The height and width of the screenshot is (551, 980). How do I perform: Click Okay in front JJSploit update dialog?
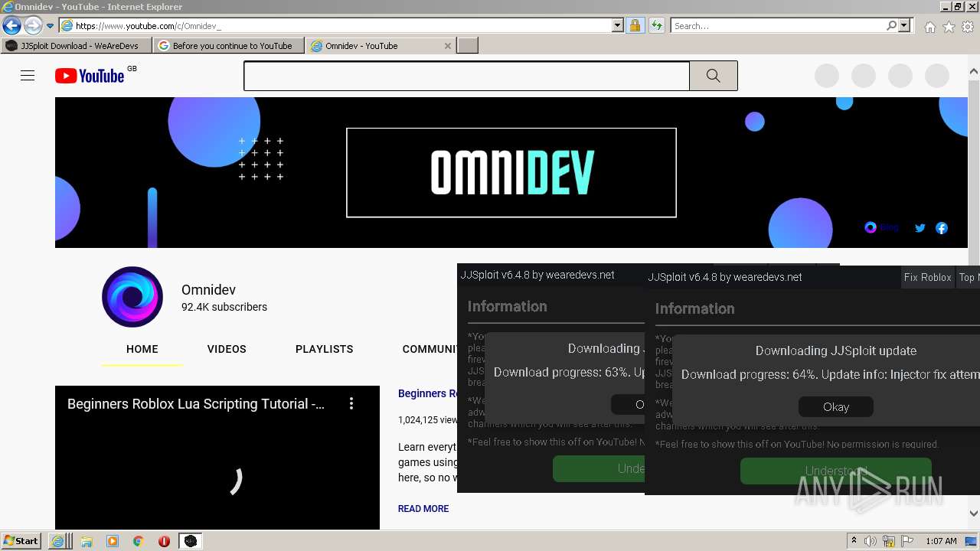[x=836, y=406]
